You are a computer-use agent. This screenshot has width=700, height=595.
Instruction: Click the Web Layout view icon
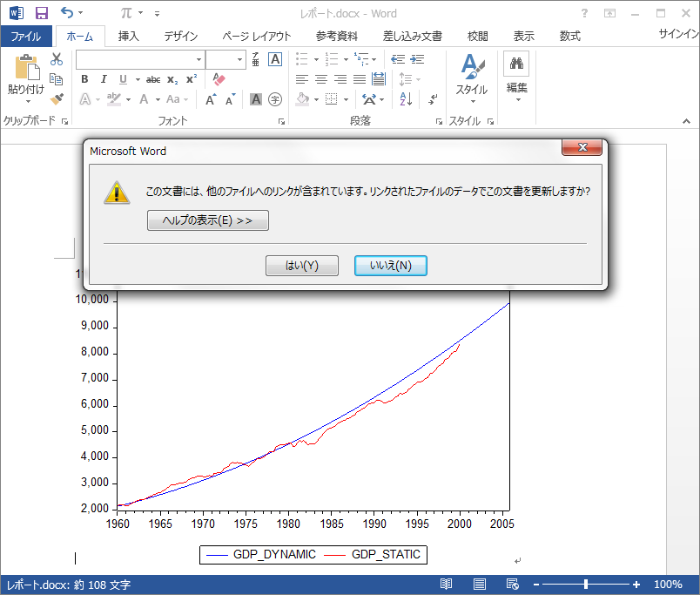[513, 584]
